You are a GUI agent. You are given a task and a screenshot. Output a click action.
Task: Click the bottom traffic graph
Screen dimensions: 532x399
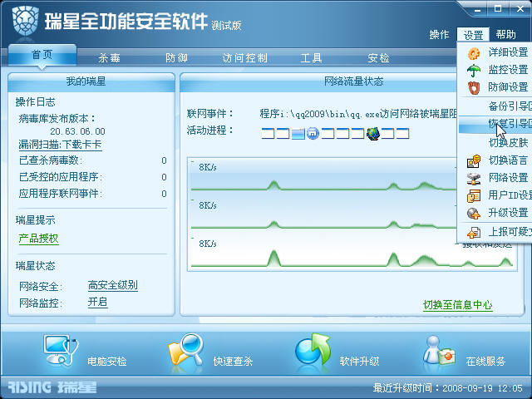(352, 252)
